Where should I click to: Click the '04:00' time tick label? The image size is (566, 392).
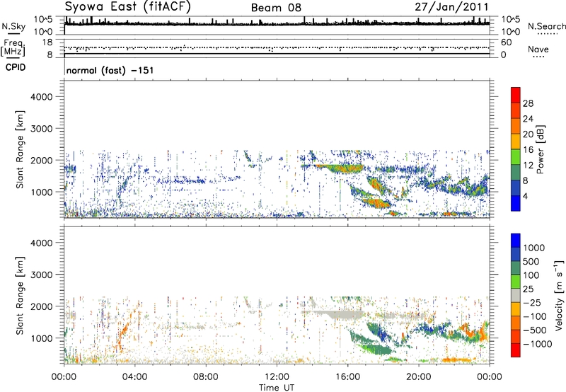point(134,377)
